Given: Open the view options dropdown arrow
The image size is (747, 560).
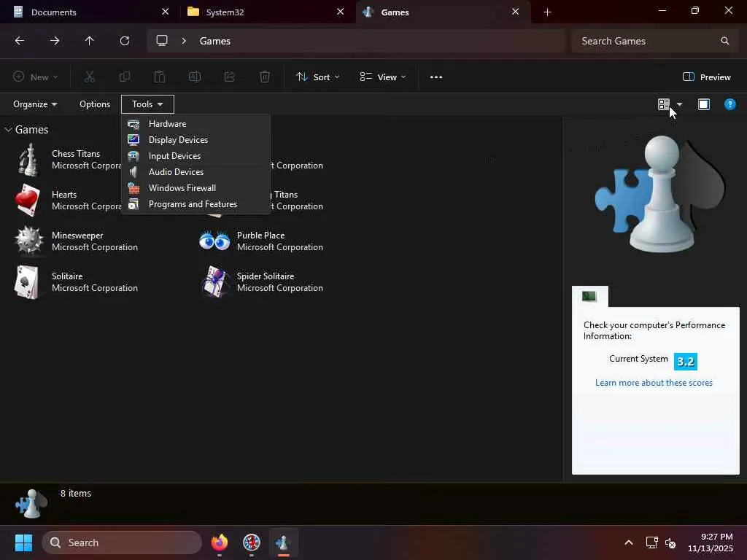Looking at the screenshot, I should [679, 104].
